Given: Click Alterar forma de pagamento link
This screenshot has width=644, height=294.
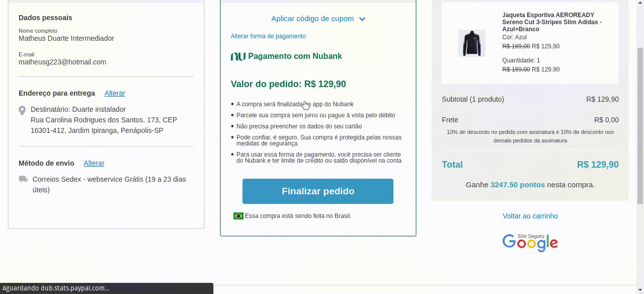Looking at the screenshot, I should click(x=268, y=36).
